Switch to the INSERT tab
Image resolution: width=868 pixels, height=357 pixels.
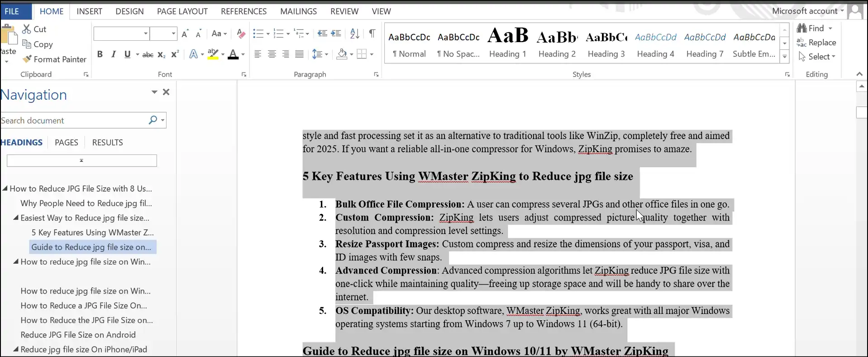(89, 11)
